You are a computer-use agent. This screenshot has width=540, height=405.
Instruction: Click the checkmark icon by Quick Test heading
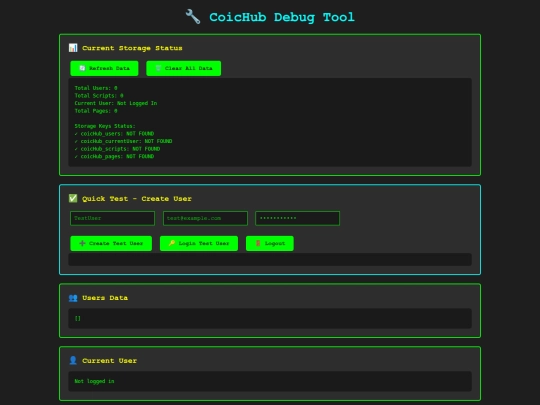pos(73,198)
